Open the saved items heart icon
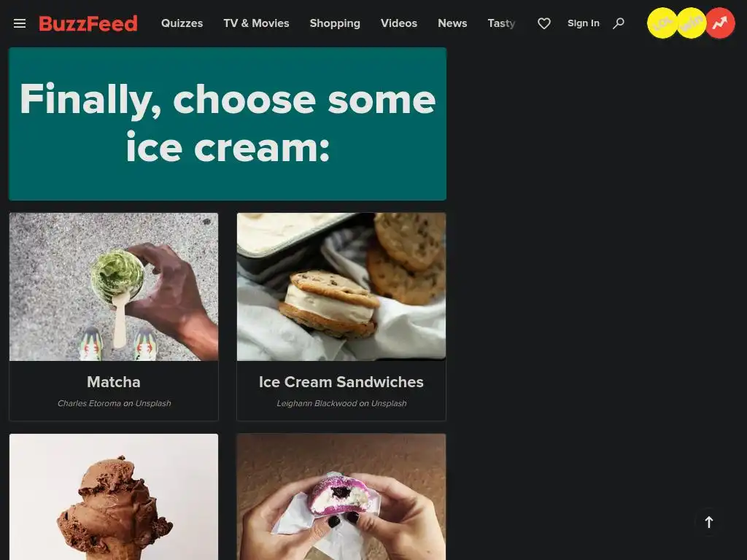 [x=544, y=23]
